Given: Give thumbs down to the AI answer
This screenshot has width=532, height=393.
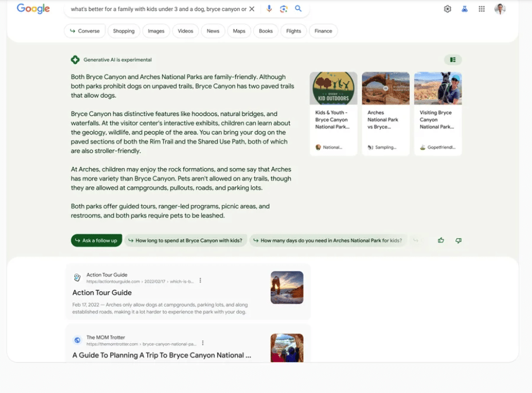Looking at the screenshot, I should pyautogui.click(x=459, y=240).
